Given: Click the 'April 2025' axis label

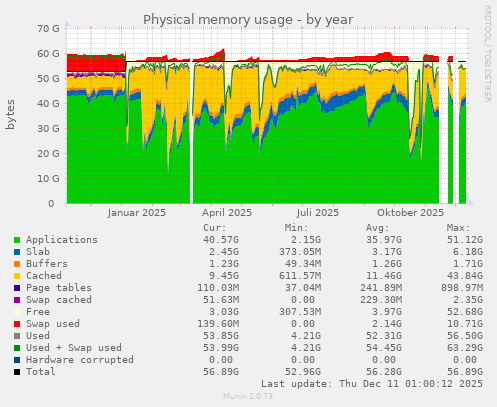Looking at the screenshot, I should (x=227, y=213).
